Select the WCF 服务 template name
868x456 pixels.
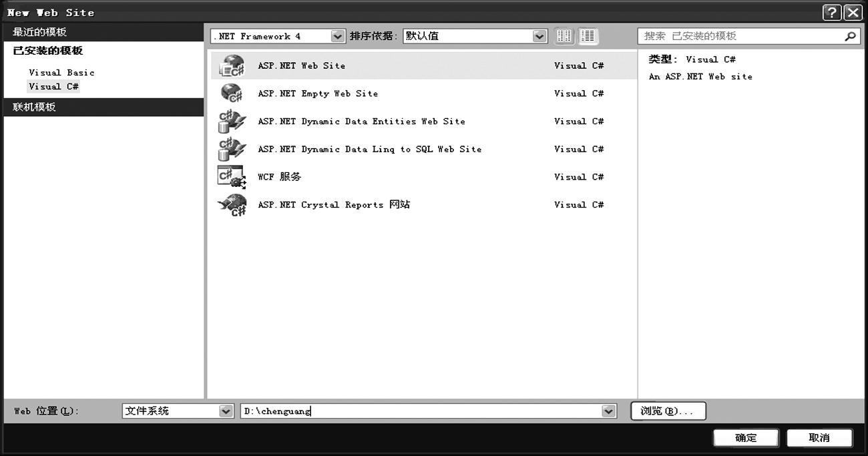(280, 177)
